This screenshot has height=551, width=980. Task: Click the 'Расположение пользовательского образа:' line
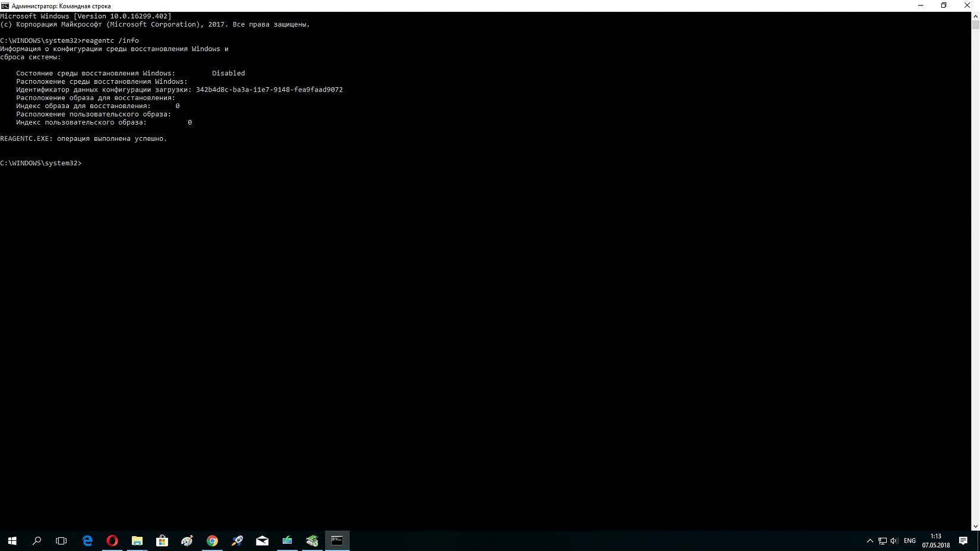[x=94, y=114]
